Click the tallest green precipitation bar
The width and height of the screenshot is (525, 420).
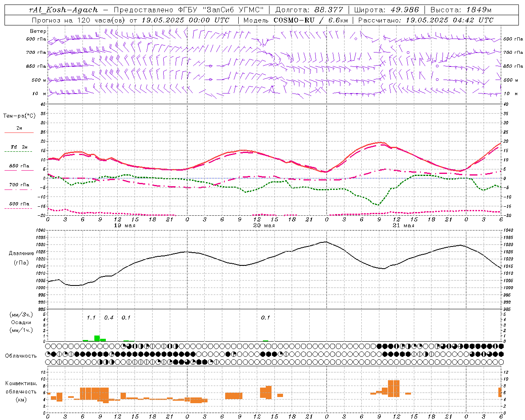pos(97,338)
